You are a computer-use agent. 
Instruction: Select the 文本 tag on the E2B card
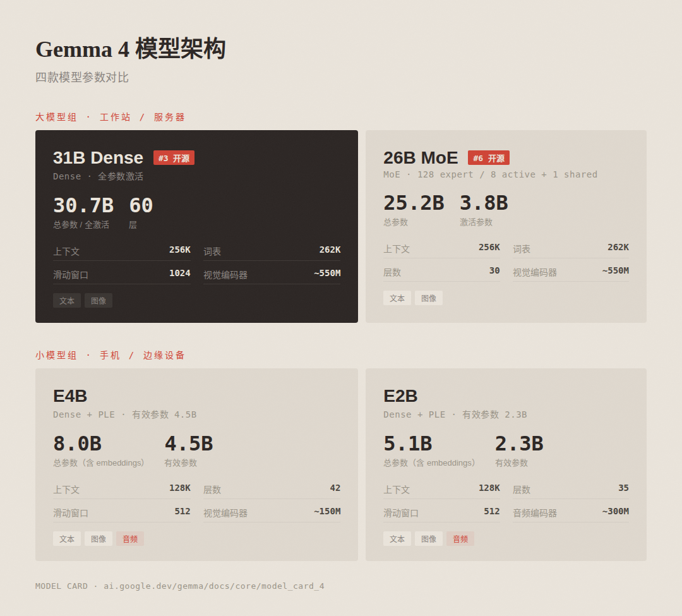[x=397, y=538]
